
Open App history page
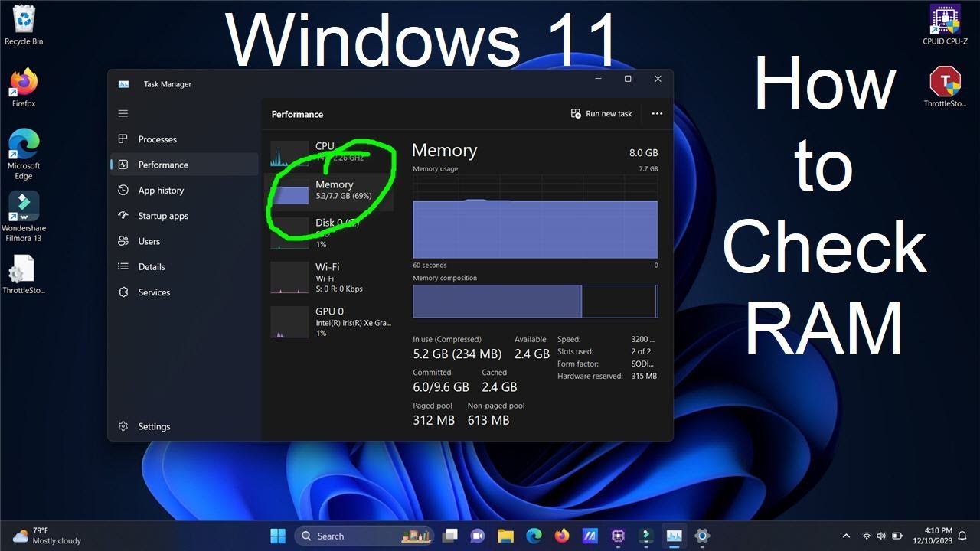184,191
